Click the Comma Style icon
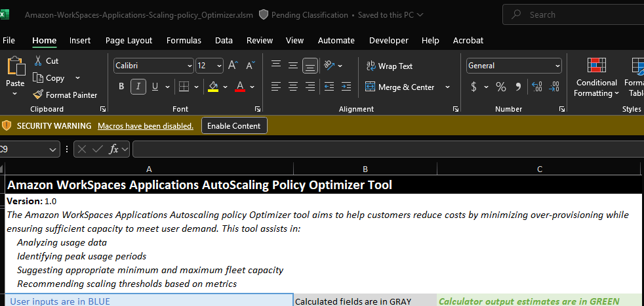This screenshot has height=306, width=644. [518, 87]
